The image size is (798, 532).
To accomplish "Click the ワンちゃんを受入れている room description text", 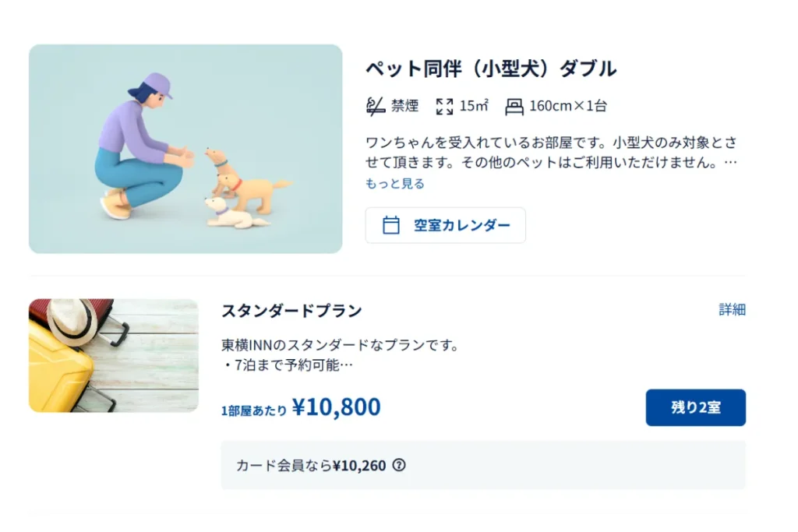I will tap(551, 153).
